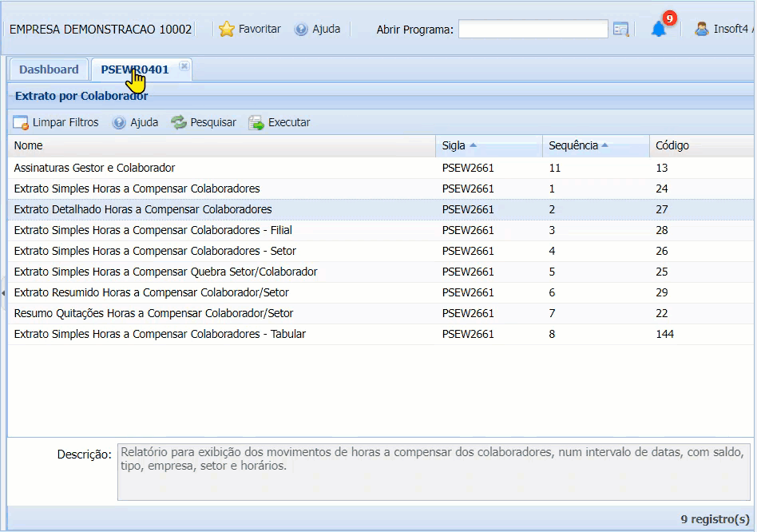Click the Descrição text area
The image size is (757, 532).
pos(434,471)
